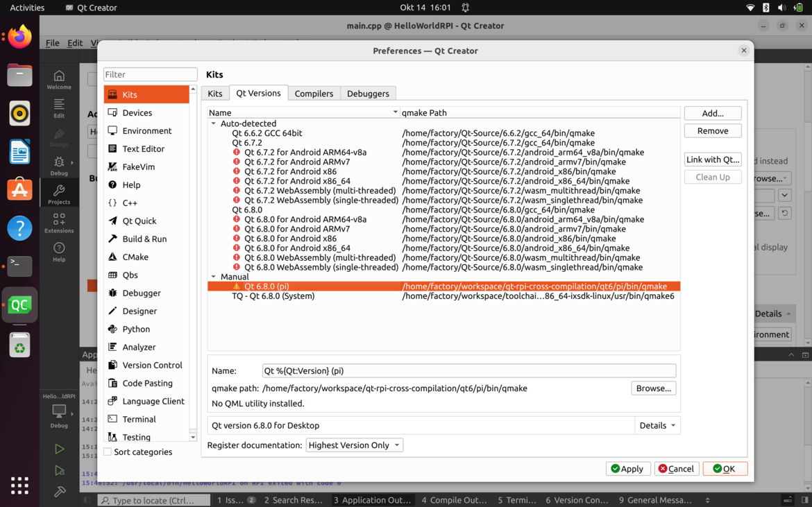Open the Devices preferences category
This screenshot has width=812, height=507.
point(146,113)
